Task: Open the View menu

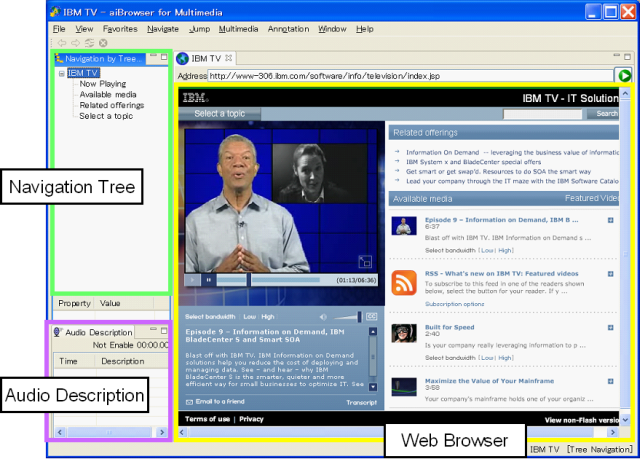Action: point(84,29)
